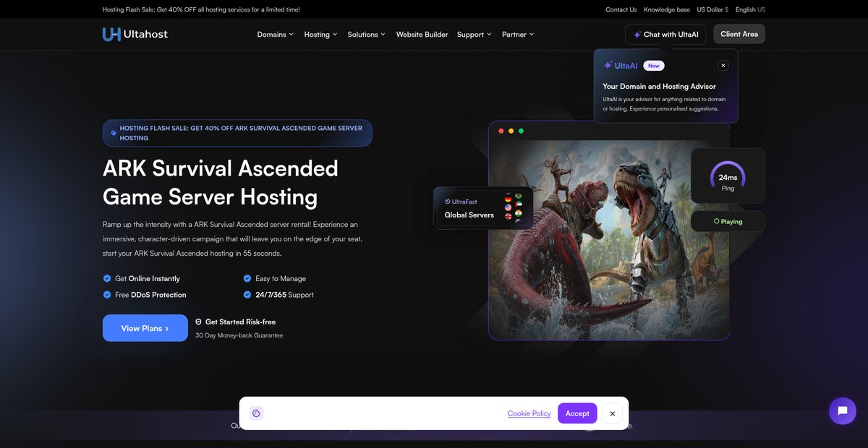
Task: Expand the Domains menu
Action: [276, 34]
